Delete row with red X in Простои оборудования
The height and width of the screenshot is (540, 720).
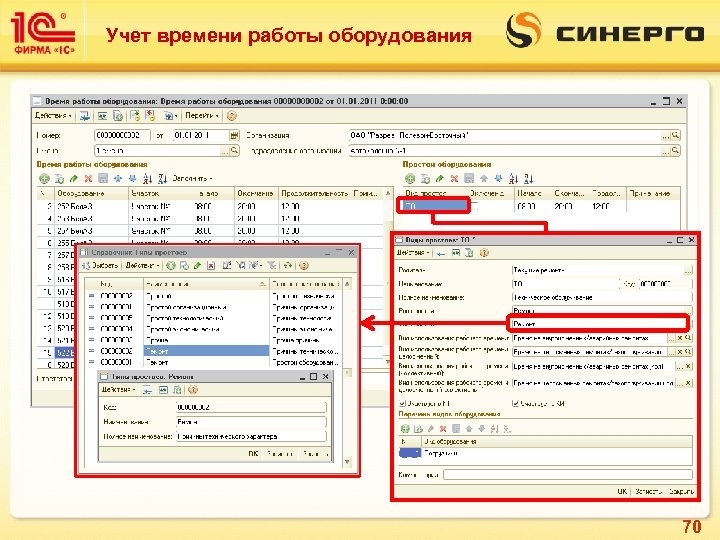click(454, 179)
